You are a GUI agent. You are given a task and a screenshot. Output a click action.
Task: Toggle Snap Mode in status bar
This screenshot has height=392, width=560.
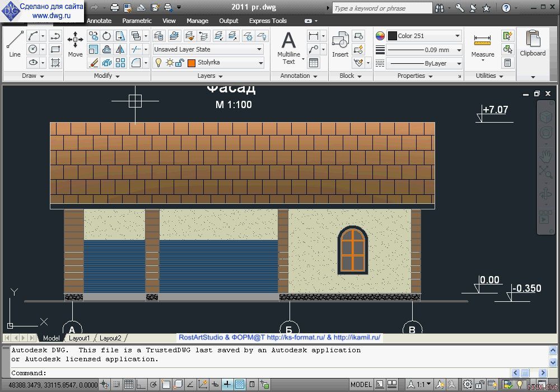116,384
